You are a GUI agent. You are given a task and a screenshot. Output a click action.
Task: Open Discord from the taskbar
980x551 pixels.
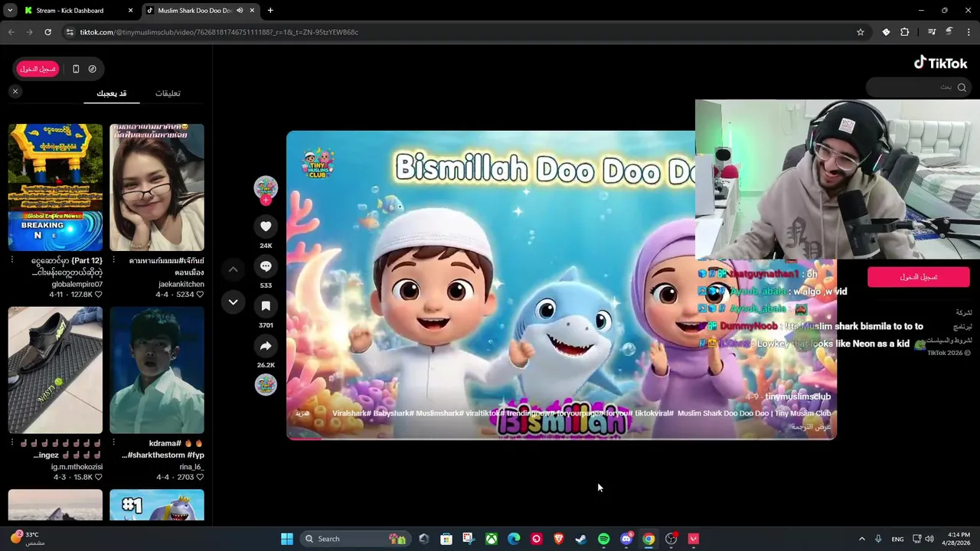click(626, 539)
